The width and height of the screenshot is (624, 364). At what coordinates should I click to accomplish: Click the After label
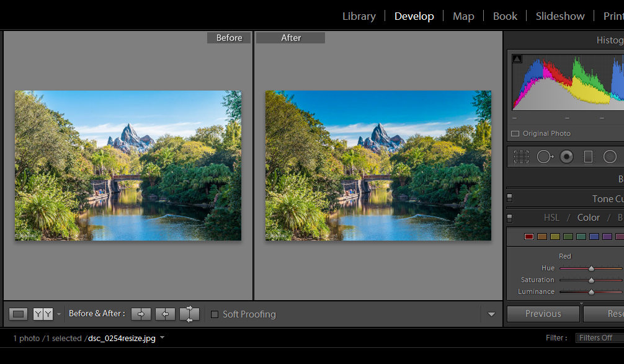pos(290,38)
